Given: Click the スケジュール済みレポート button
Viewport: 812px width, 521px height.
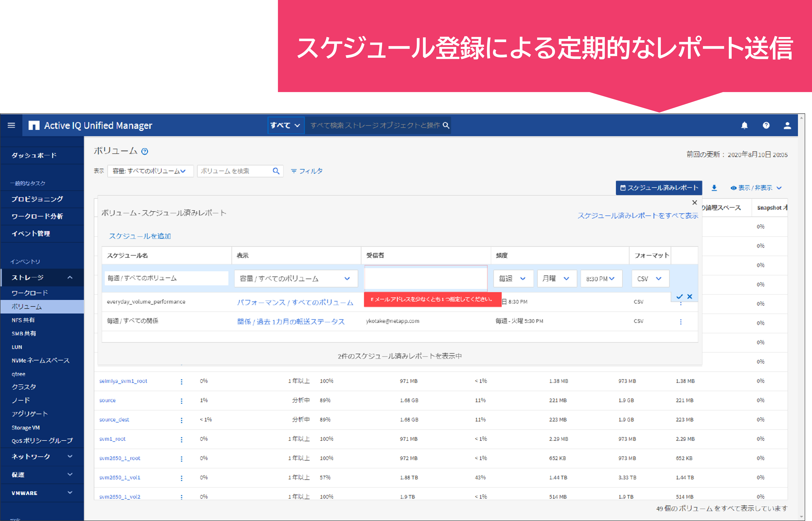Looking at the screenshot, I should [x=659, y=188].
